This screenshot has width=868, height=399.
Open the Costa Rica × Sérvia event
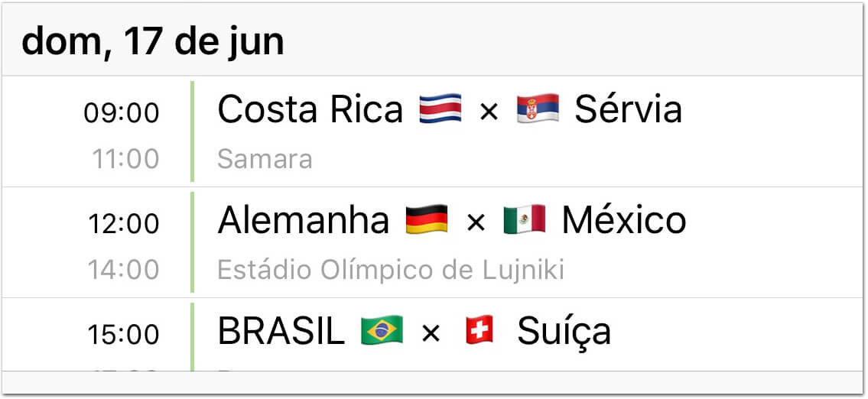pos(434,131)
